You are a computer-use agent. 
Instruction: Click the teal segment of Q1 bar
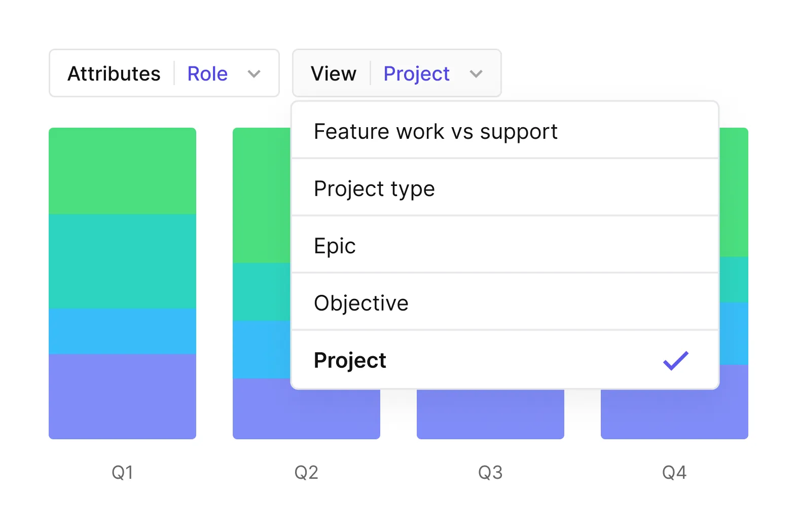(x=122, y=261)
